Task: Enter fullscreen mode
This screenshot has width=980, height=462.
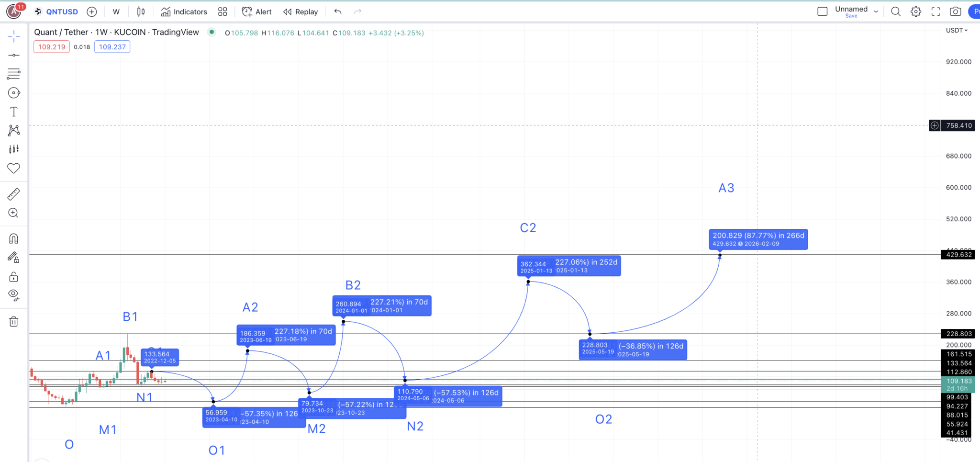Action: [x=936, y=11]
